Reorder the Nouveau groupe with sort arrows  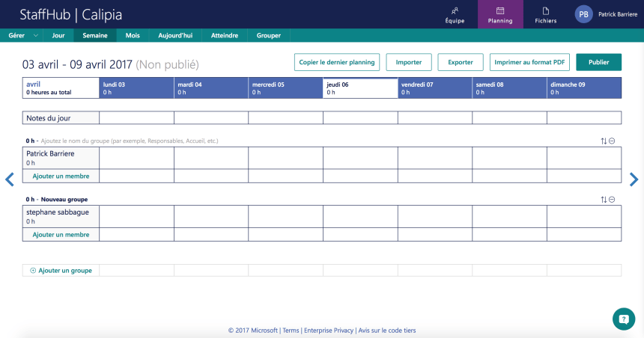604,200
